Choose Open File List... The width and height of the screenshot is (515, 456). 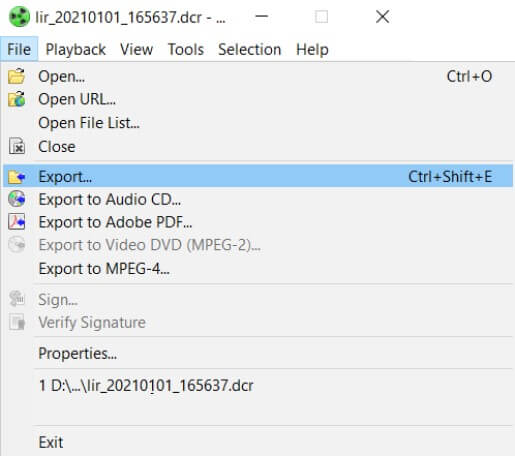[258, 123]
